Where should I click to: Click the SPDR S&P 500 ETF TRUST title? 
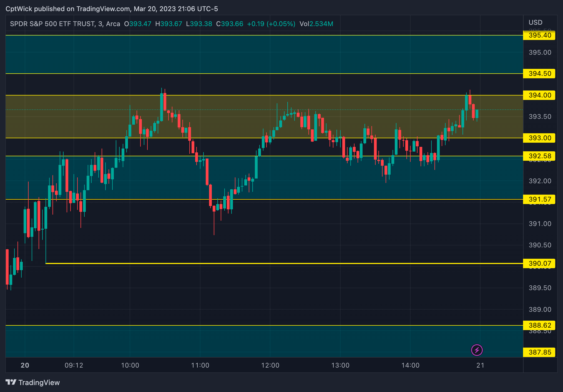(x=52, y=24)
